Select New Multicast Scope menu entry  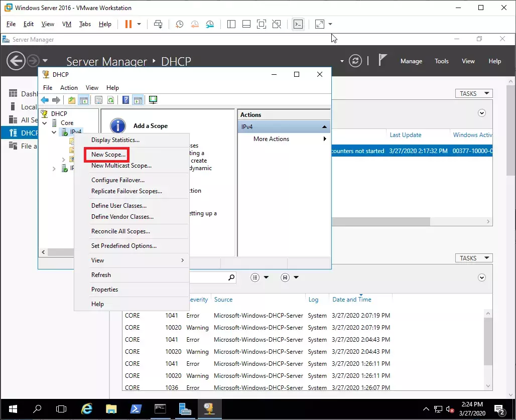(121, 166)
